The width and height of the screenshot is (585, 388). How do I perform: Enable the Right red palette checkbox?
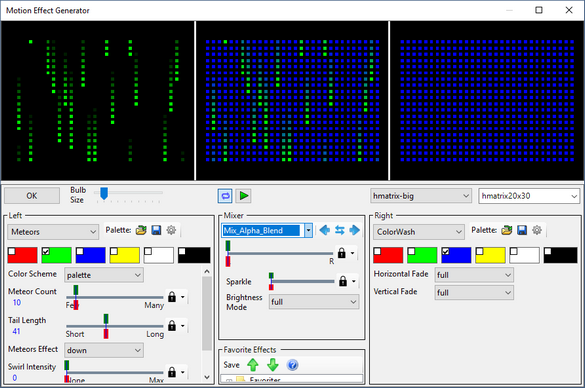pyautogui.click(x=377, y=251)
